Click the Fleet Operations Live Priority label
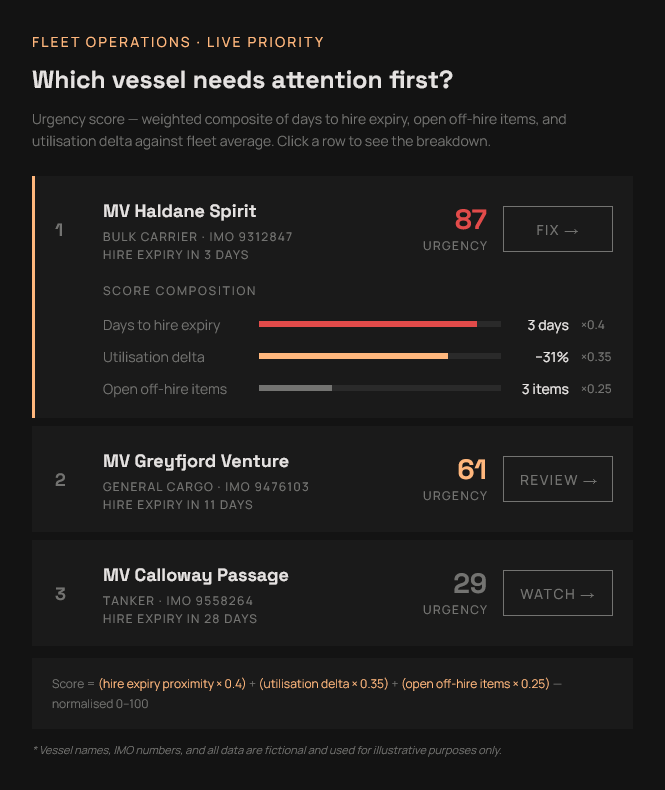This screenshot has height=790, width=665. coord(178,42)
